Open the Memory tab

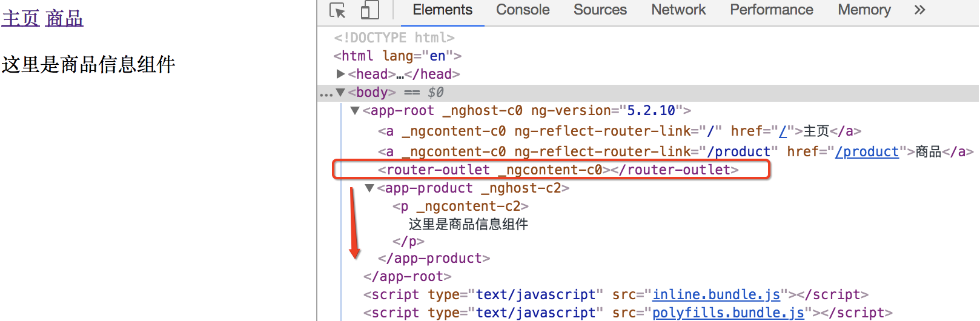864,10
